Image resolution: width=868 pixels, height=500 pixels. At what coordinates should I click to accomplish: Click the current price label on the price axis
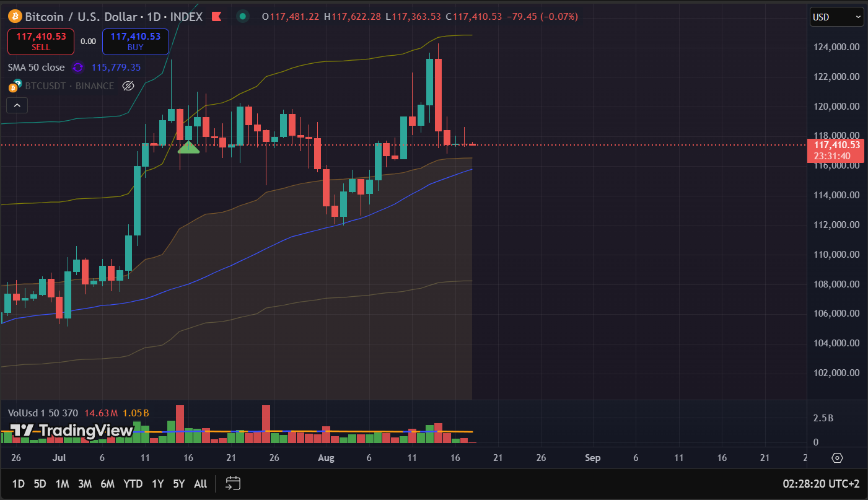[x=835, y=151]
